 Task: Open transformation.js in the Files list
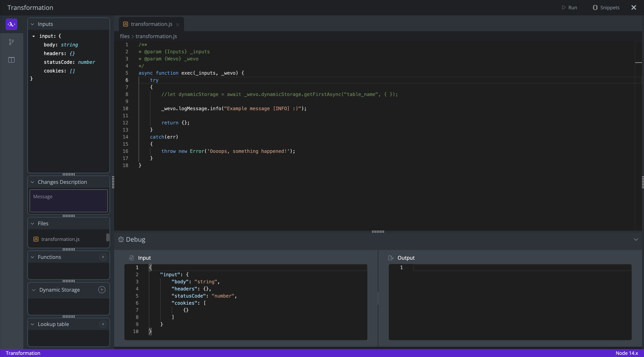[x=60, y=239]
